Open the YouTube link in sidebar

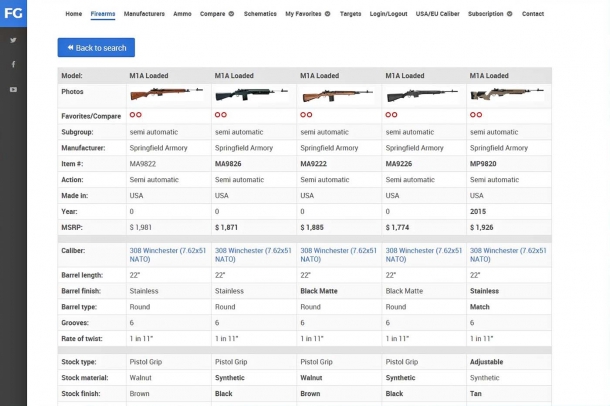point(13,89)
